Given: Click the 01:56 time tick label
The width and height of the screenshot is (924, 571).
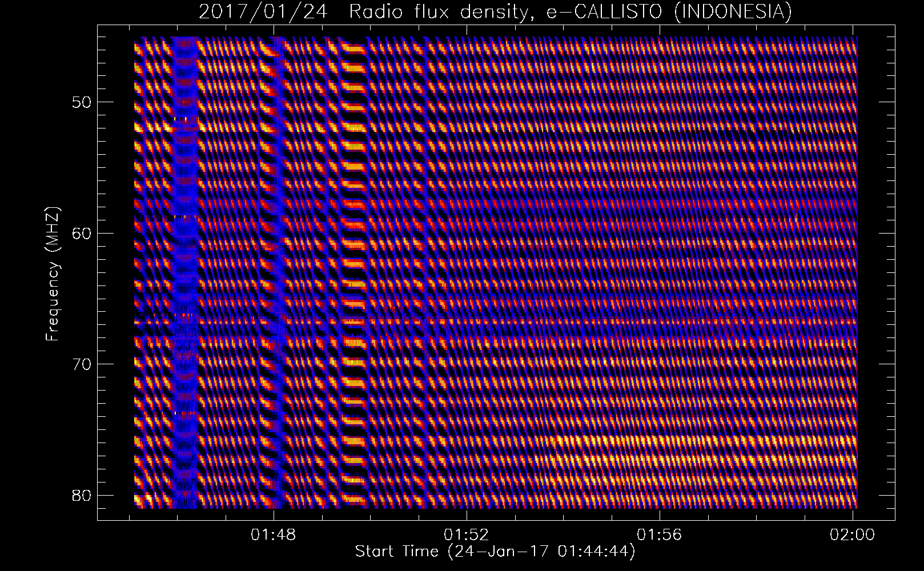Looking at the screenshot, I should click(x=660, y=534).
